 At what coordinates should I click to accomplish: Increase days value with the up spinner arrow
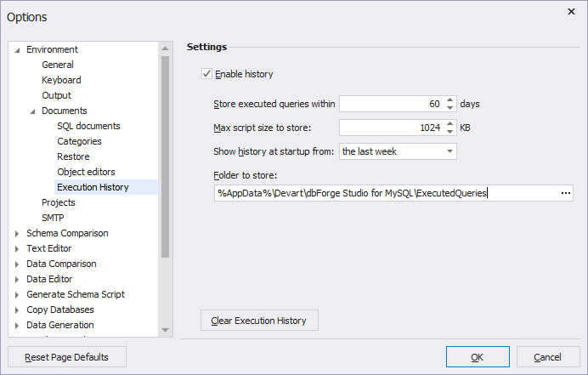[450, 99]
